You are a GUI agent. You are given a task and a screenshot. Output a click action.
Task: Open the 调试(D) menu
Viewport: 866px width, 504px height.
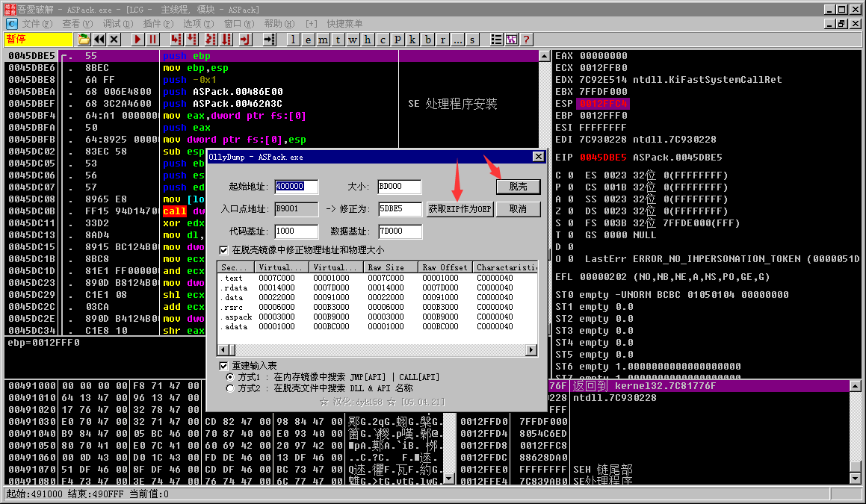[x=117, y=24]
